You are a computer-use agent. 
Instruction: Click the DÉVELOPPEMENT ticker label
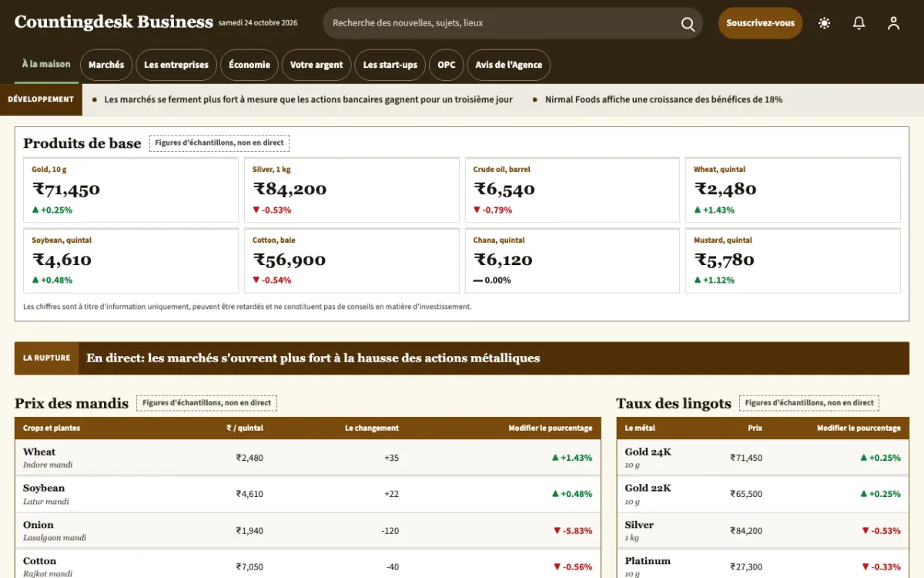point(41,99)
